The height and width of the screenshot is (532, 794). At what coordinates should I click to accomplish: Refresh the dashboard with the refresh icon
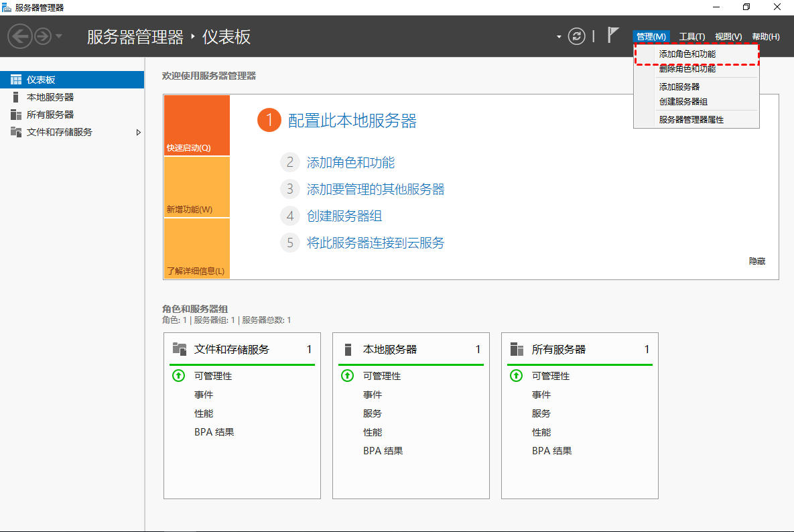click(x=576, y=36)
